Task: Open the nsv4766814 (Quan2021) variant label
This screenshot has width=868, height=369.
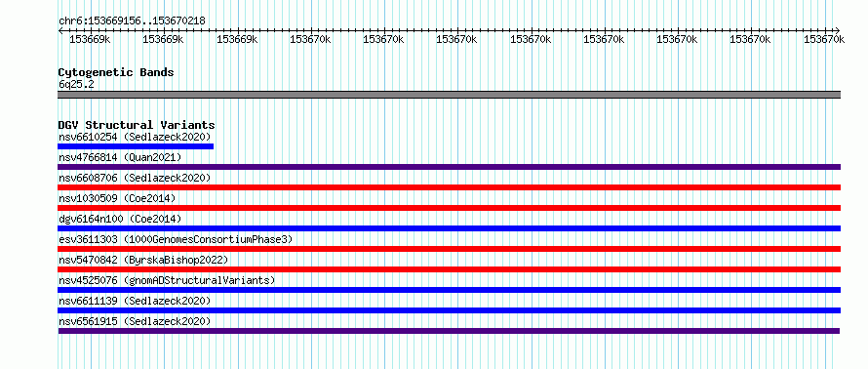Action: click(x=120, y=157)
